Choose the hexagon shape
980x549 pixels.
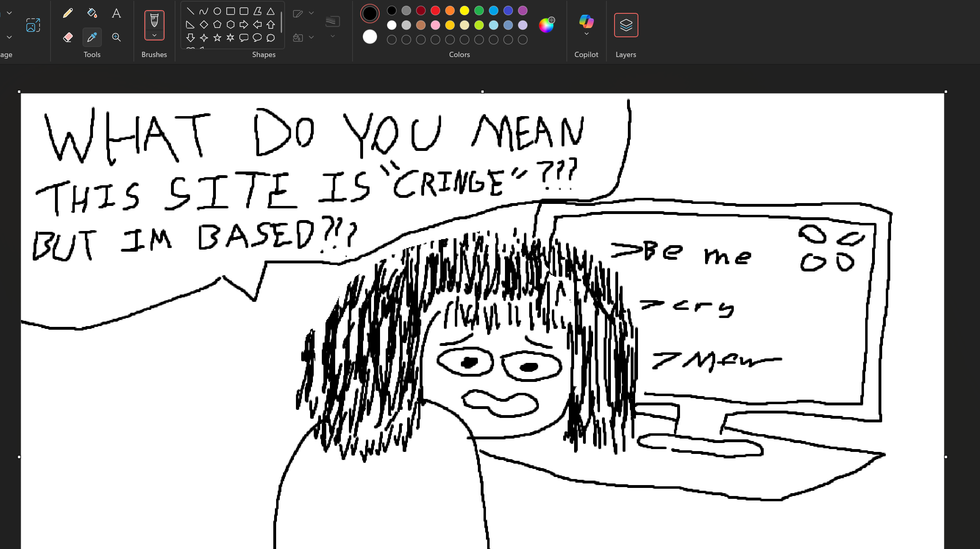[230, 25]
